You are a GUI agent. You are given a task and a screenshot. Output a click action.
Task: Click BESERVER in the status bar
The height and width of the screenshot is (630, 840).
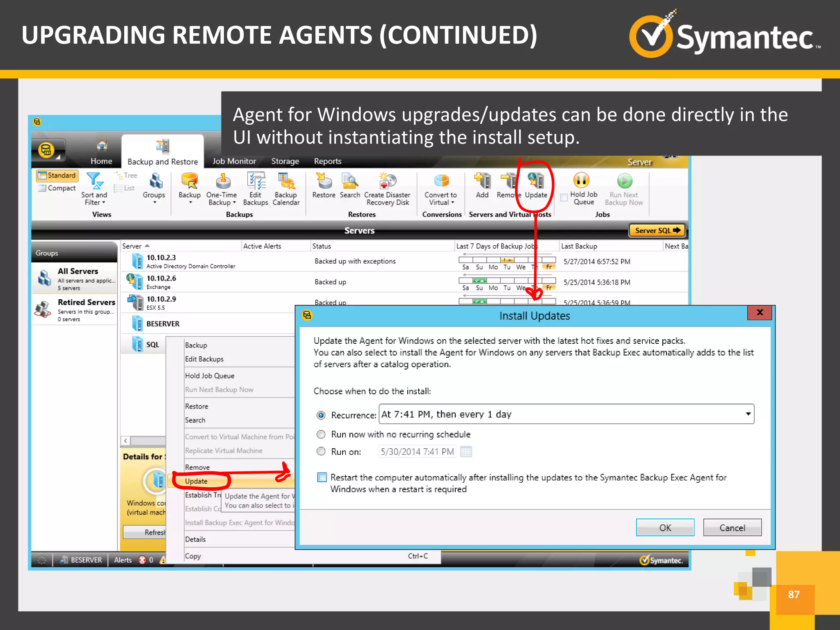[x=81, y=560]
